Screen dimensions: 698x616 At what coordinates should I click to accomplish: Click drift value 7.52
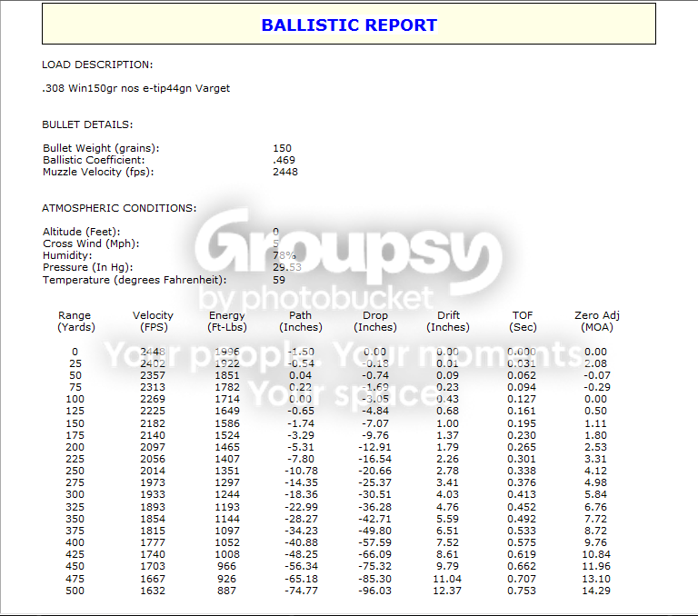pyautogui.click(x=447, y=542)
